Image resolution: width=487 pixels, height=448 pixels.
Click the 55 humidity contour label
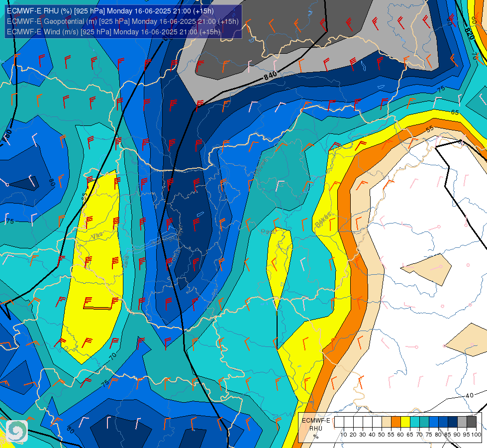point(429,129)
